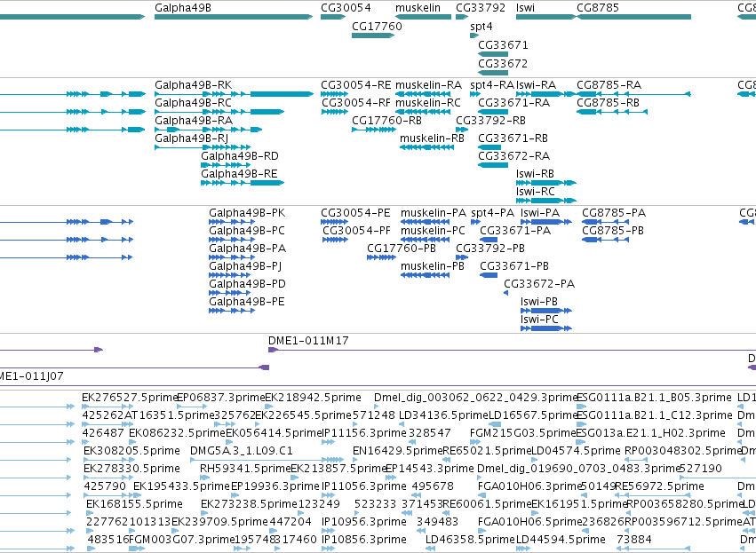Select BAC clone DME1-011M17
Screen dimensions: 756x553
tap(308, 341)
